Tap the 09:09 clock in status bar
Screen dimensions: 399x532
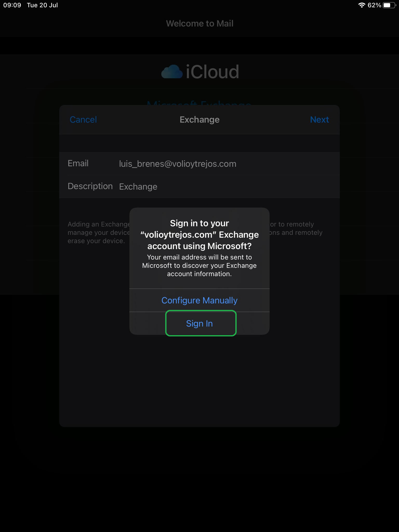coord(12,5)
